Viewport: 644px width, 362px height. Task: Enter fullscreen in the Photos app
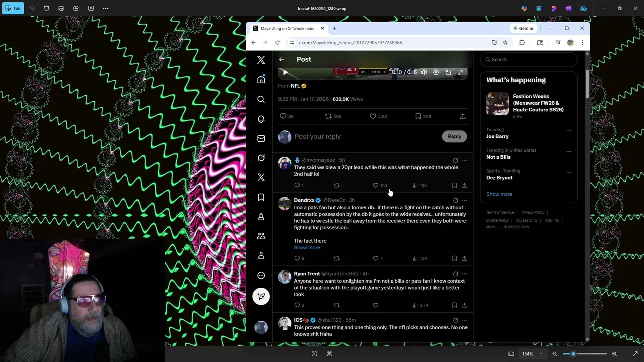(635, 354)
